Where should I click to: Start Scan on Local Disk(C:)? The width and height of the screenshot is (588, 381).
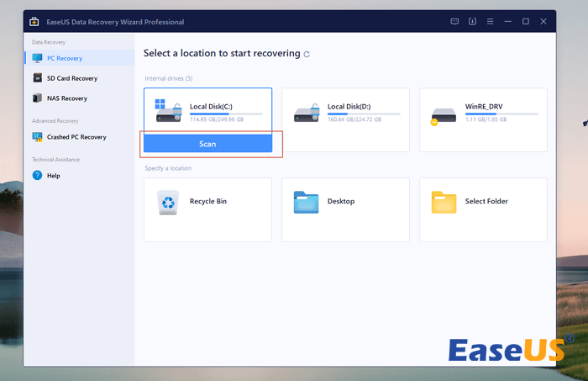(x=207, y=144)
